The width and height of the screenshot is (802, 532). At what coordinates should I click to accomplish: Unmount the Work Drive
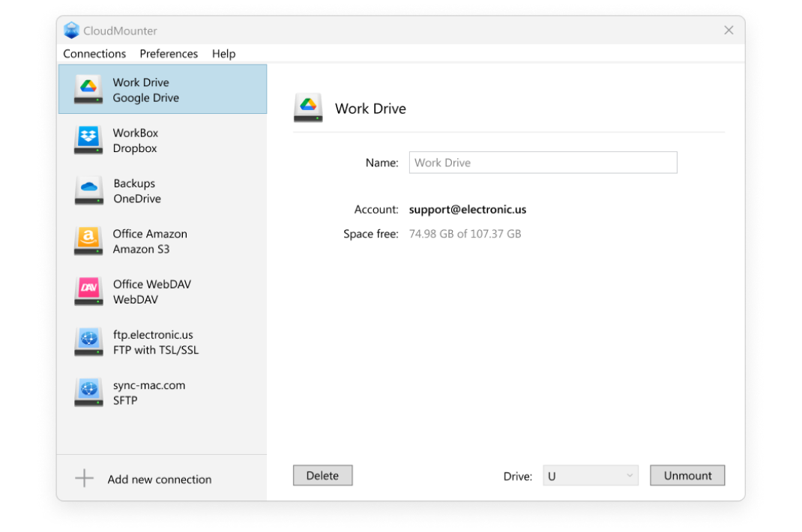[687, 475]
